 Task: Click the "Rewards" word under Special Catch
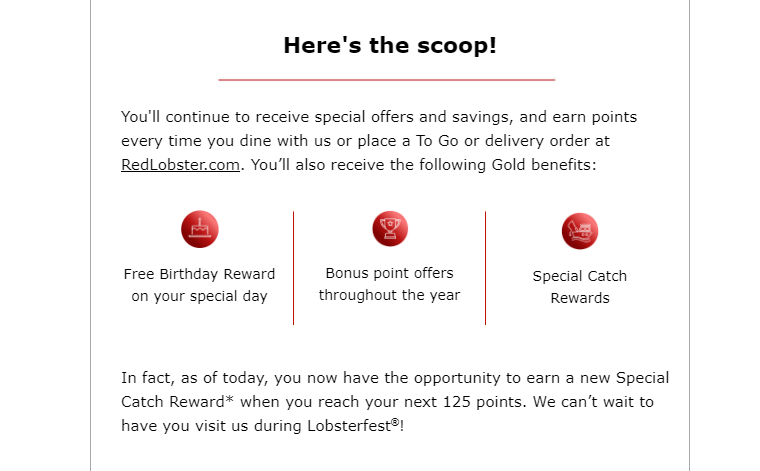click(580, 298)
